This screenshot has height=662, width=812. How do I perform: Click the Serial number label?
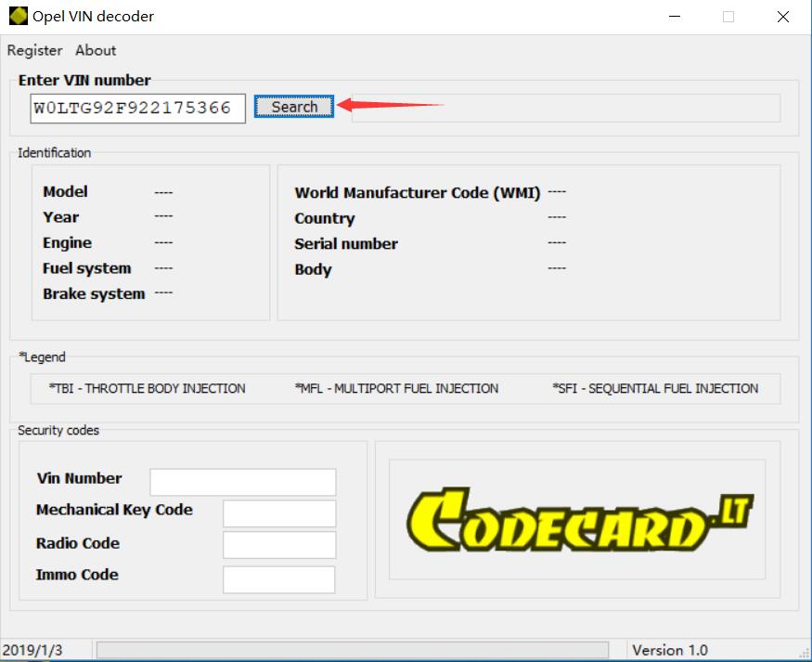point(346,244)
